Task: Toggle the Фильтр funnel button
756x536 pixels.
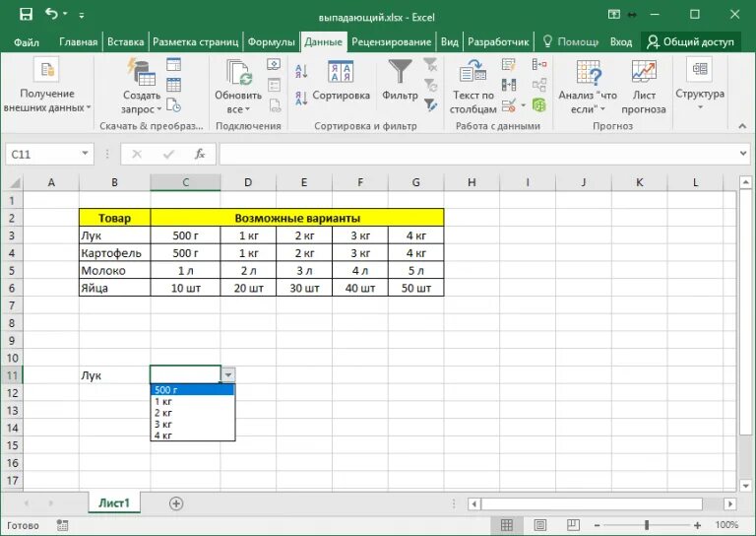Action: [x=400, y=81]
